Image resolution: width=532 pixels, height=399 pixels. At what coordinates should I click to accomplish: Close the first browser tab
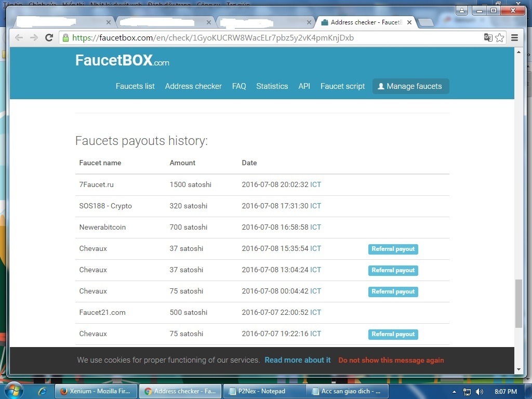(x=109, y=22)
